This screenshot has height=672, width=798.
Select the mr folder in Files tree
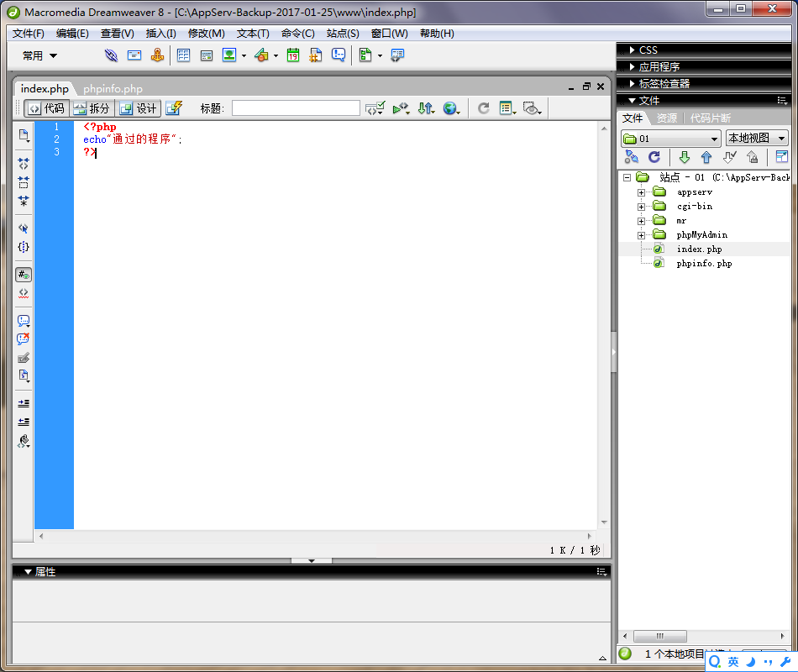tap(681, 220)
